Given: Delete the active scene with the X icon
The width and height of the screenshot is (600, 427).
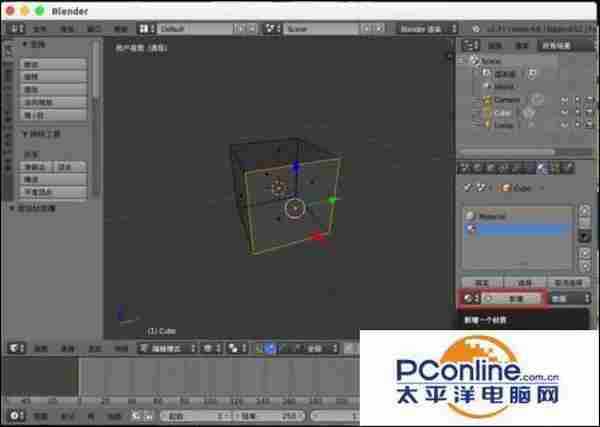Looking at the screenshot, I should pyautogui.click(x=379, y=29).
